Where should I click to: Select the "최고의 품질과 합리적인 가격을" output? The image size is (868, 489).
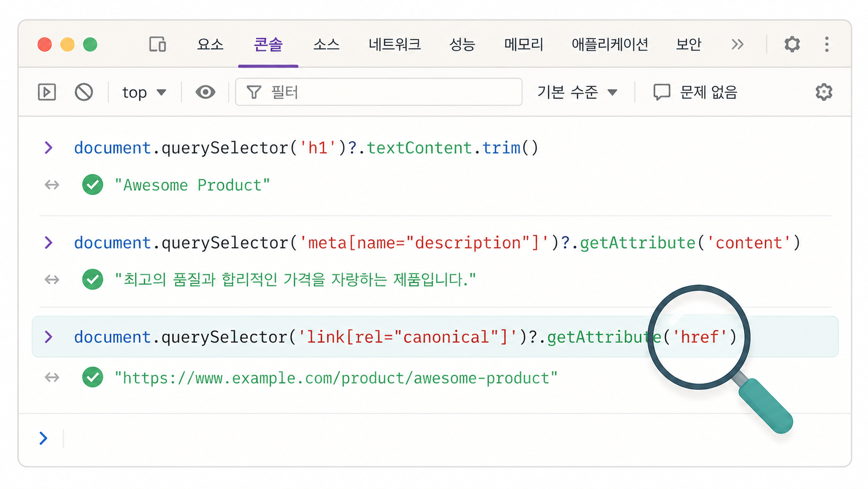point(295,280)
